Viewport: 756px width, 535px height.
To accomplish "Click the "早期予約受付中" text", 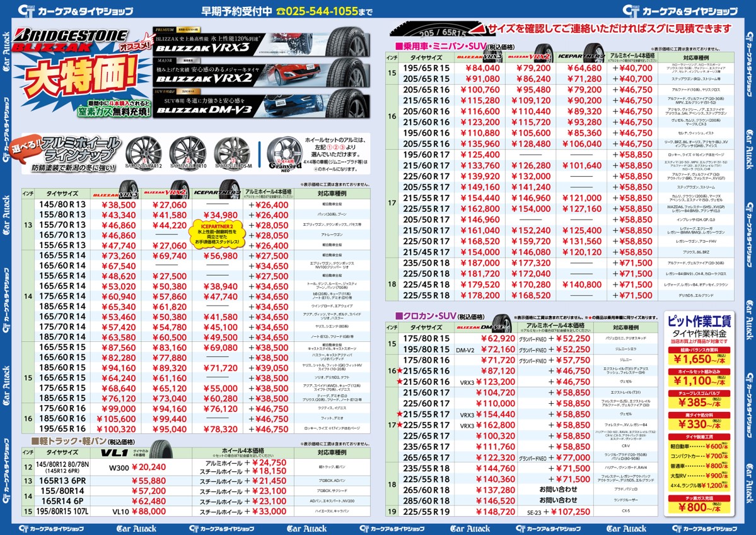I will coord(236,11).
